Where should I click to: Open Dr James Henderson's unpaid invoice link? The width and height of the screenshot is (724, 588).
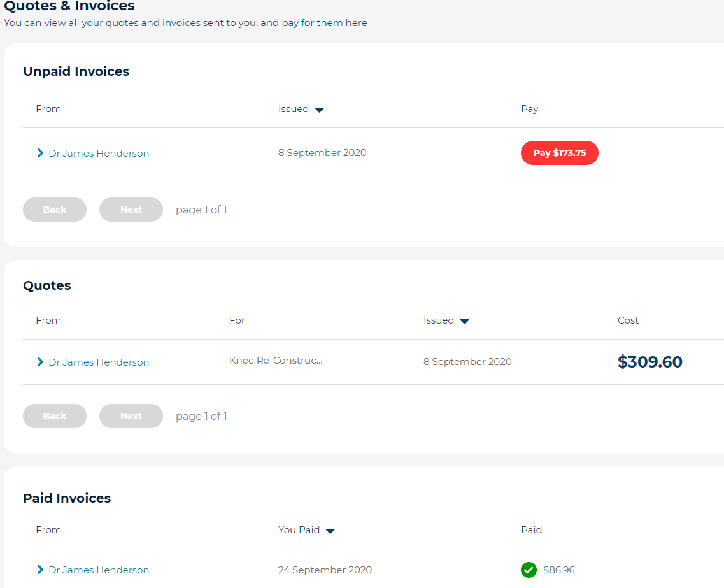(x=99, y=153)
